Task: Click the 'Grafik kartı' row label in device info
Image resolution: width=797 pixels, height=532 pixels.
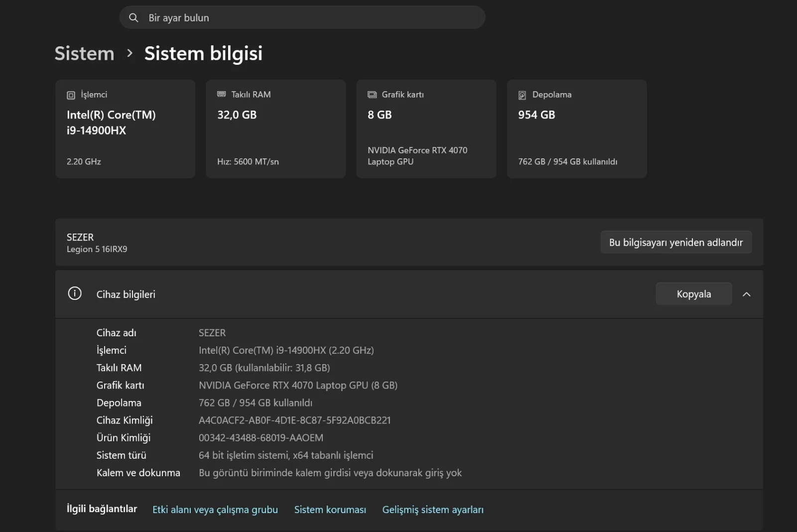Action: point(120,385)
